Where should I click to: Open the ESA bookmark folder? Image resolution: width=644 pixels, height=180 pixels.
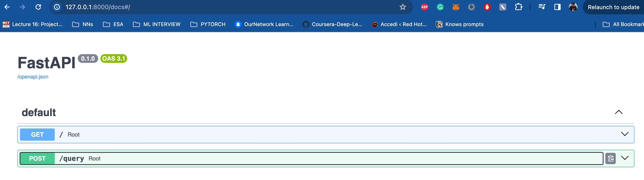pos(113,24)
